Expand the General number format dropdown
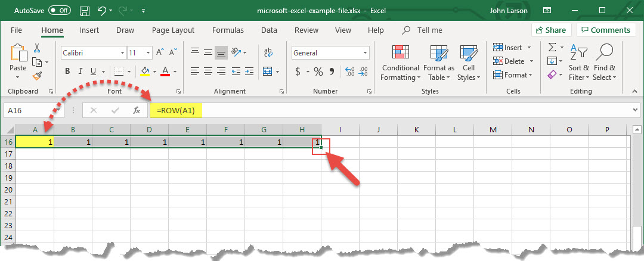 pos(330,53)
